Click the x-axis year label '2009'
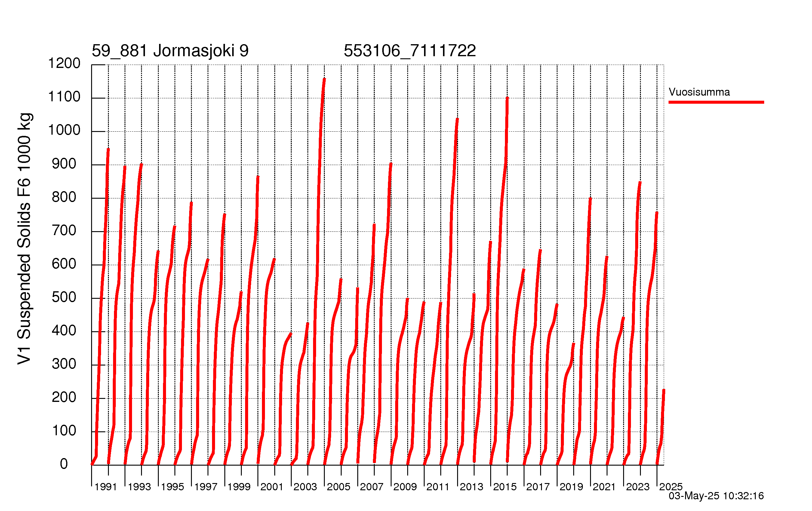 405,487
